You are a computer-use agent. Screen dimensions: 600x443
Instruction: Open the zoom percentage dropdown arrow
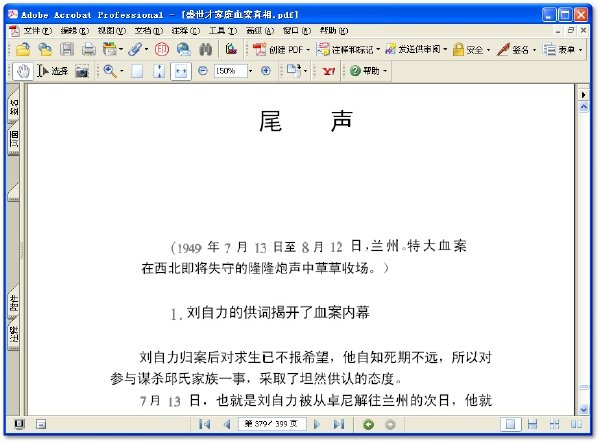tap(250, 71)
